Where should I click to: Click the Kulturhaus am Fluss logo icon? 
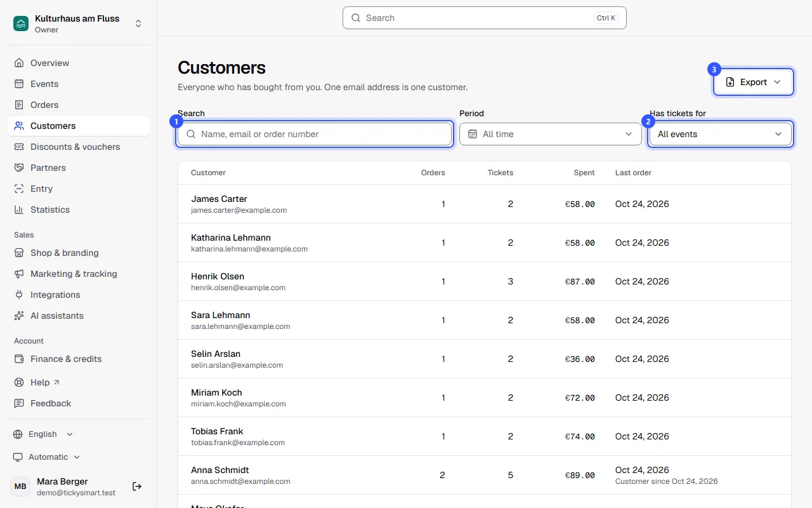point(21,23)
